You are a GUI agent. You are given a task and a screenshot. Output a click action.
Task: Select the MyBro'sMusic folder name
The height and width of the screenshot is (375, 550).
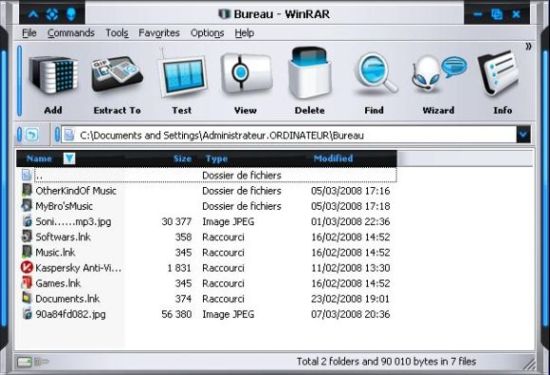tap(64, 206)
